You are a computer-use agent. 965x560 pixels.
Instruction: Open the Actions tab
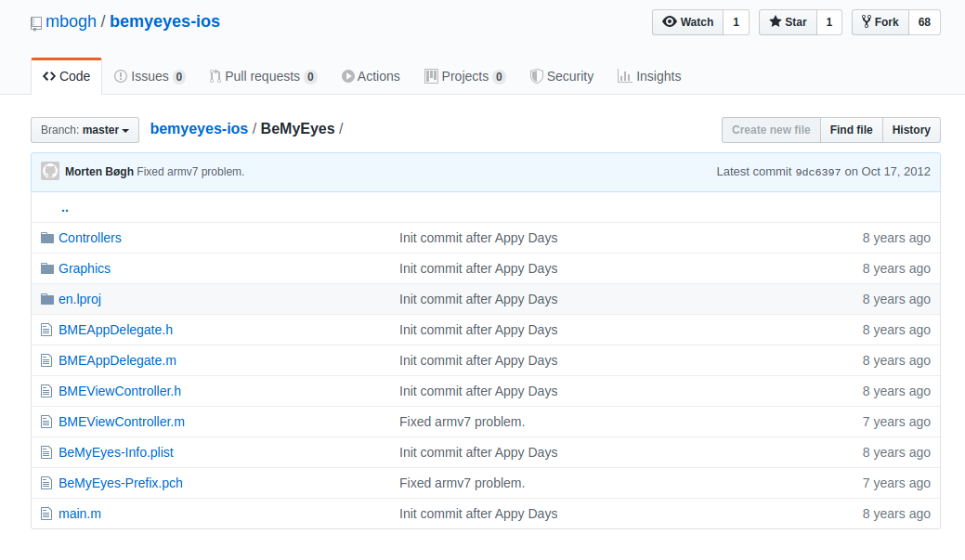pyautogui.click(x=371, y=76)
